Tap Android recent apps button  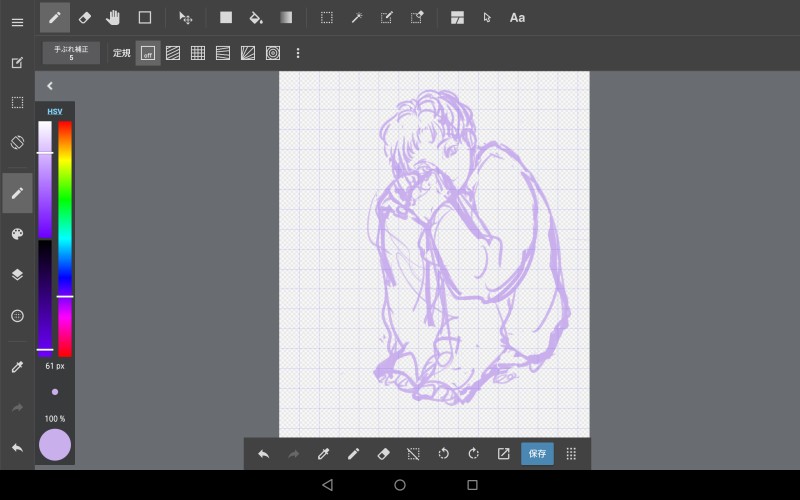click(x=472, y=485)
